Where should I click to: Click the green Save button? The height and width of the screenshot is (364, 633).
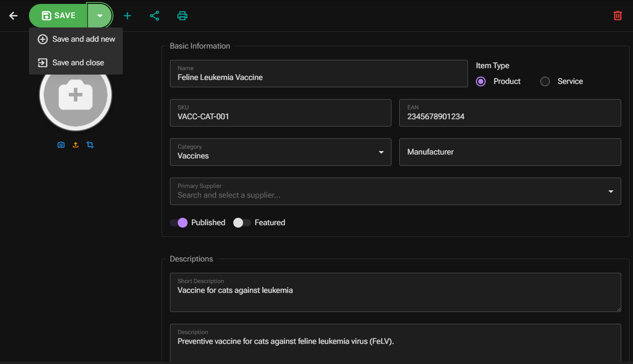tap(58, 16)
